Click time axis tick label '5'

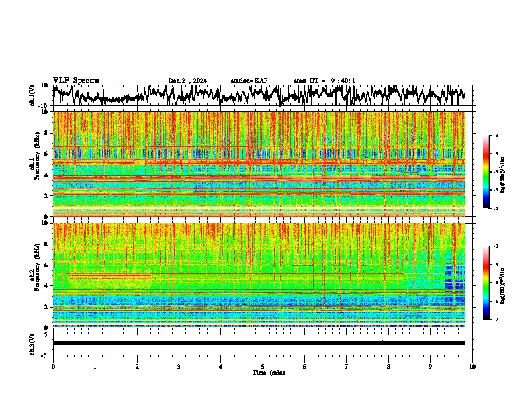tap(263, 367)
